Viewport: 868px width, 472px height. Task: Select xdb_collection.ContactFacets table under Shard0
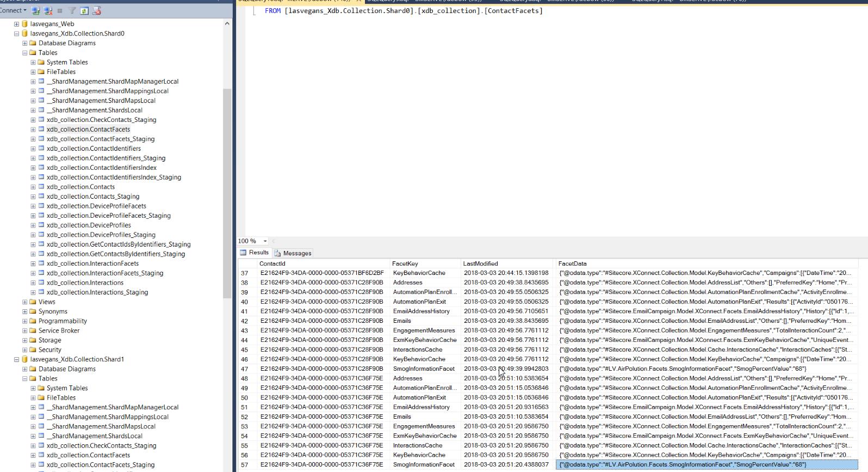coord(88,130)
